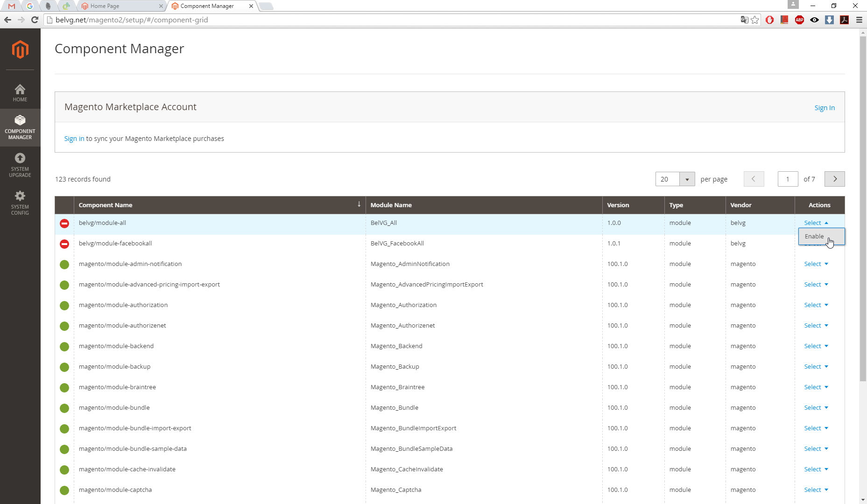The width and height of the screenshot is (867, 504).
Task: Click the vertical page scrollbar
Action: 863,209
